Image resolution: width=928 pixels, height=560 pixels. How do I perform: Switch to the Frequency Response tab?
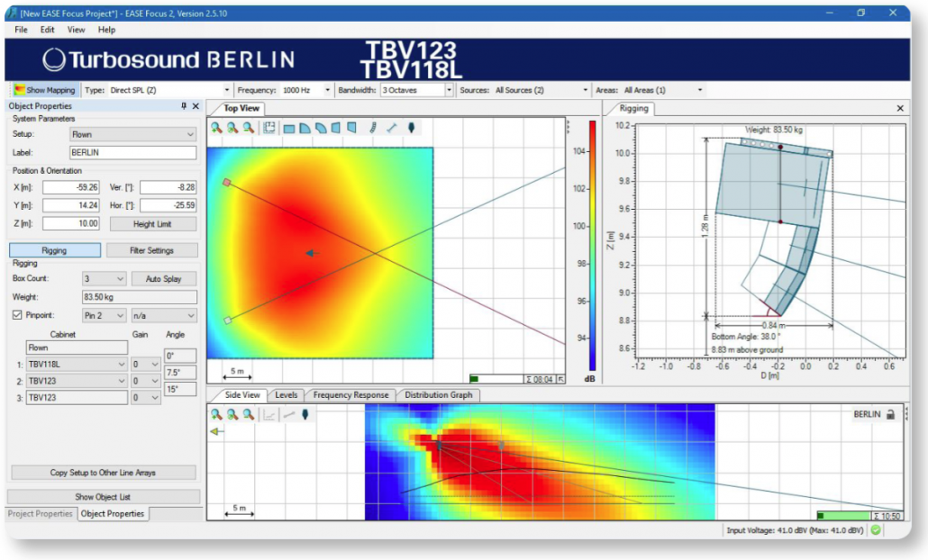(x=351, y=395)
